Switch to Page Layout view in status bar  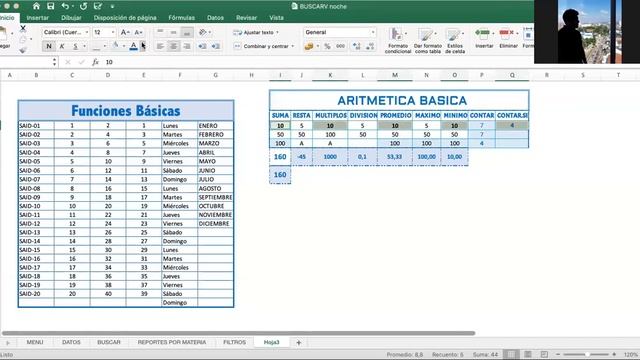(x=528, y=354)
